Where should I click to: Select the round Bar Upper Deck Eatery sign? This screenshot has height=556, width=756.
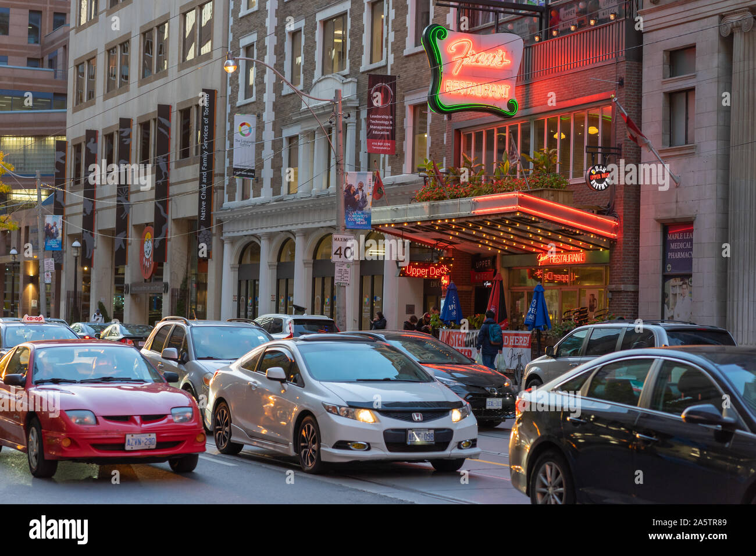tap(598, 178)
